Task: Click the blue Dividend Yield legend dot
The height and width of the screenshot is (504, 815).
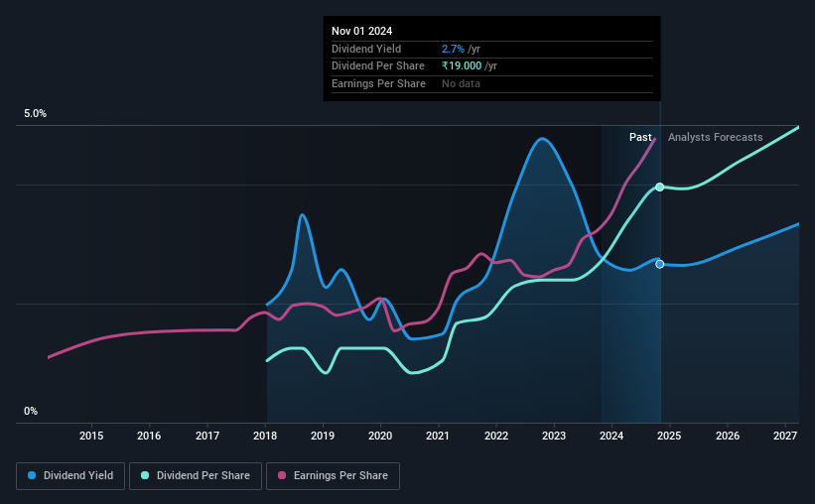Action: click(x=32, y=475)
